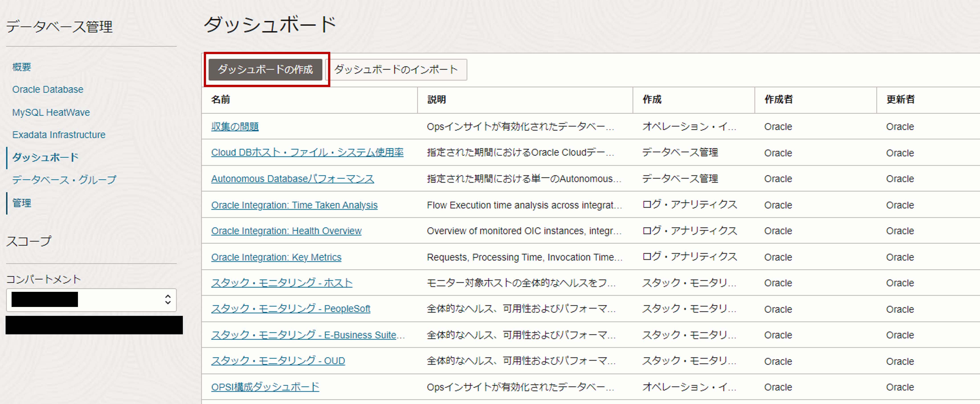Click スタック・モニタリ... cell in PeopleSoft row

click(x=689, y=309)
